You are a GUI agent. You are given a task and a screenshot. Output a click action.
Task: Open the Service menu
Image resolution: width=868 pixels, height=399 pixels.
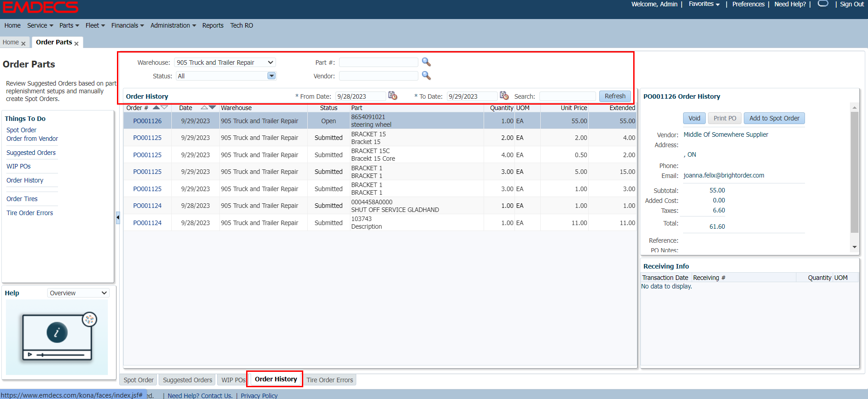(40, 25)
